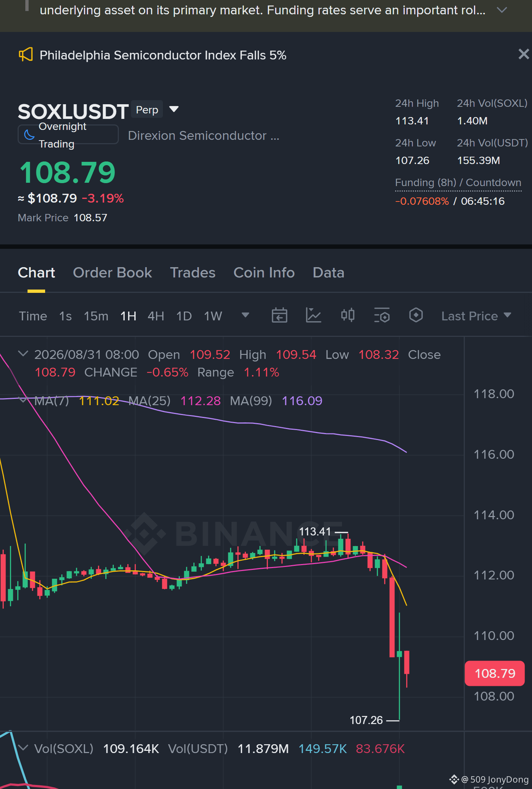Click the Mark Price 108.57 label

[x=62, y=218]
